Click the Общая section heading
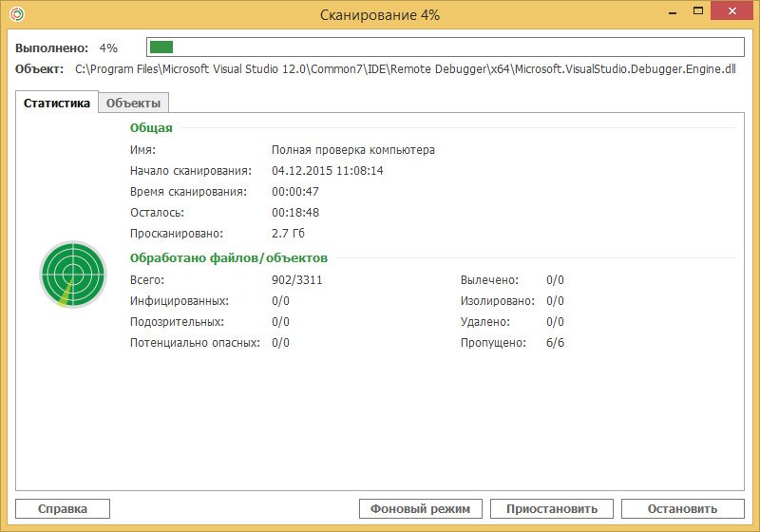760x532 pixels. click(x=151, y=128)
